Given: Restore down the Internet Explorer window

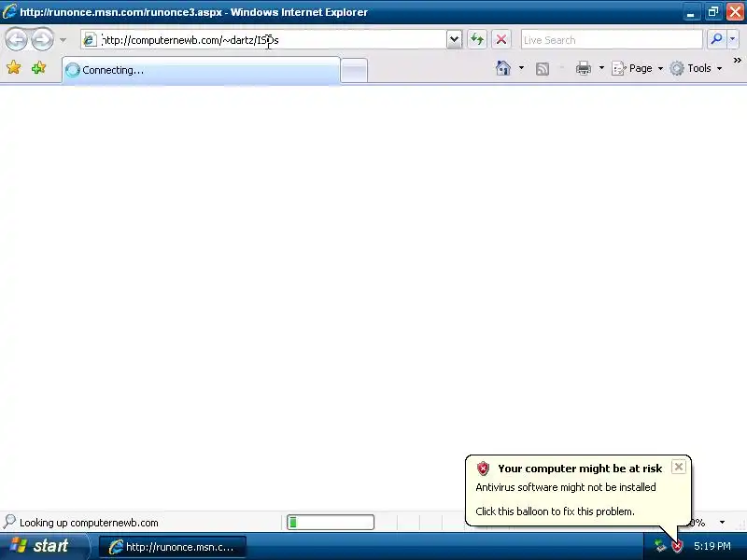Looking at the screenshot, I should click(712, 12).
